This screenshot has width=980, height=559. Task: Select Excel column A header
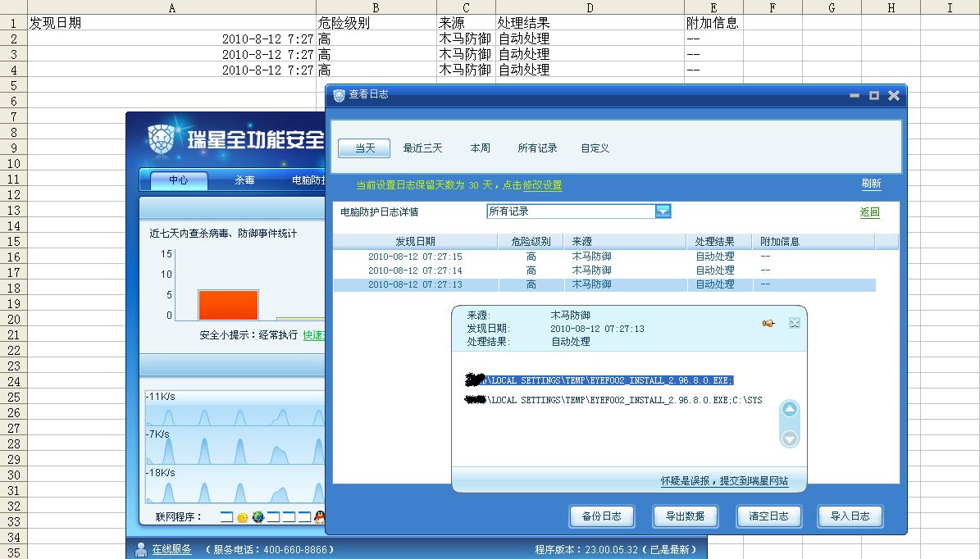point(172,7)
